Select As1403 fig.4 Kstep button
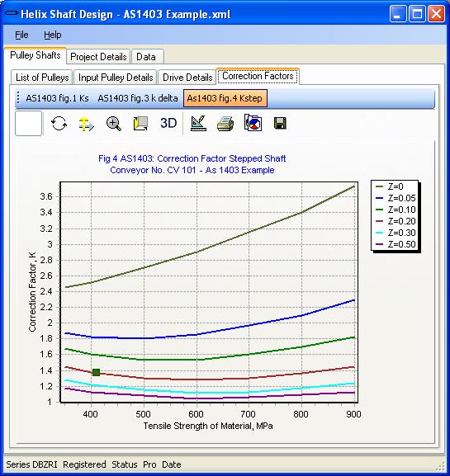Image resolution: width=450 pixels, height=476 pixels. [225, 98]
